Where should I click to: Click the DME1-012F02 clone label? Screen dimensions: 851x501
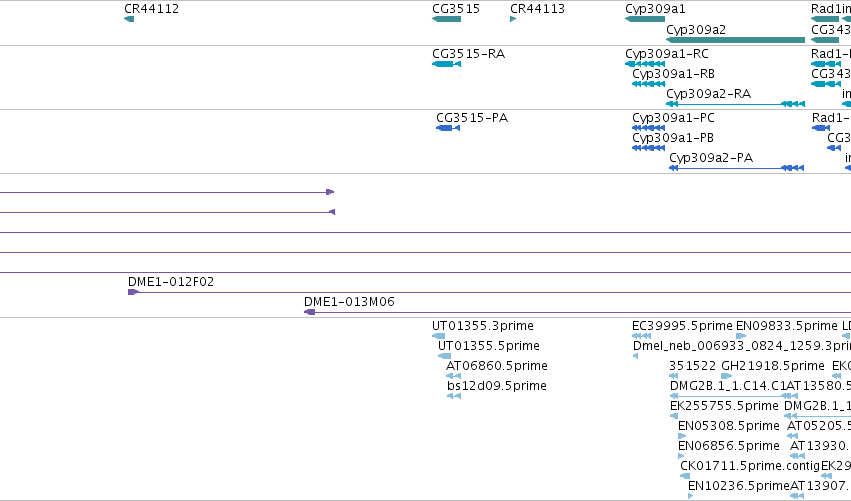pyautogui.click(x=171, y=282)
